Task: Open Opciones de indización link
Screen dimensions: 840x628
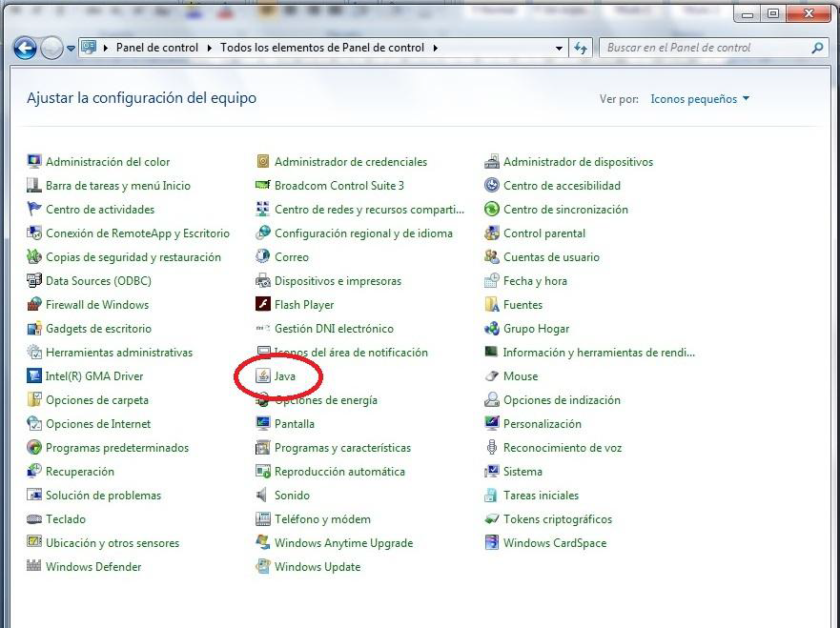Action: coord(562,400)
